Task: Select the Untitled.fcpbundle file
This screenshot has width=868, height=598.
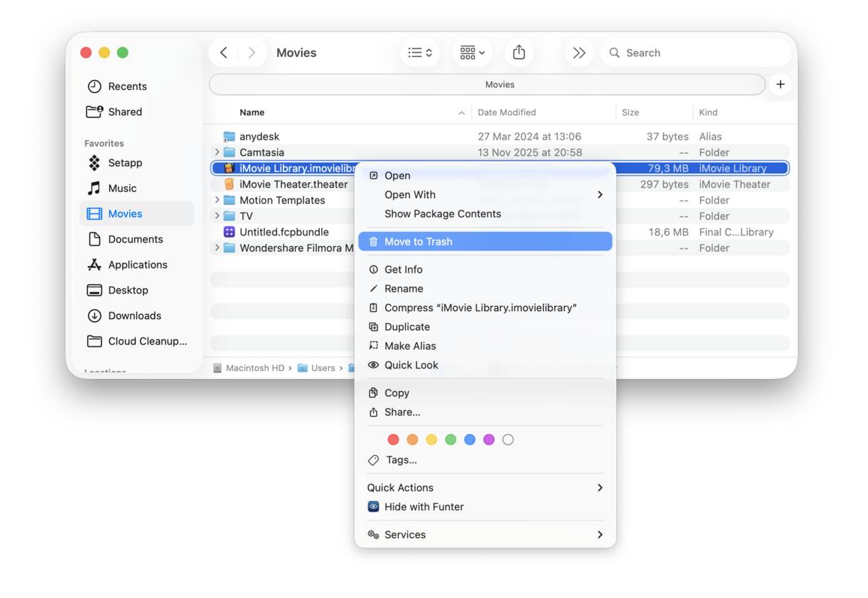Action: point(284,232)
